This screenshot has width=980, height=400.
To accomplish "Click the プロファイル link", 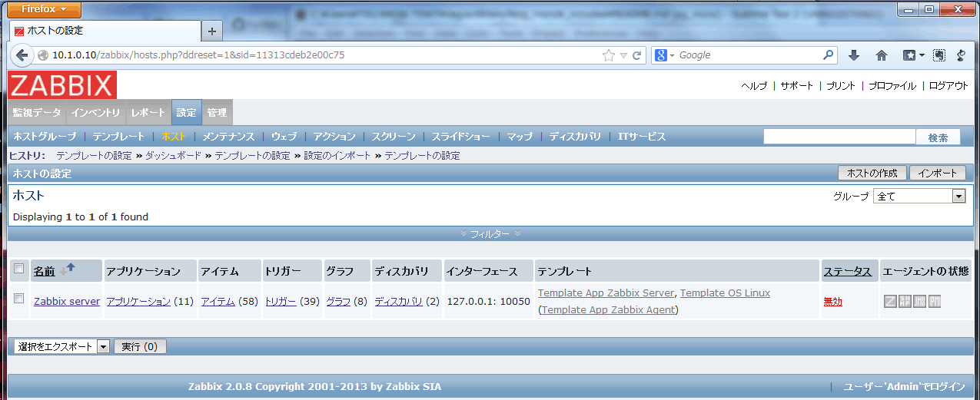I will [892, 86].
